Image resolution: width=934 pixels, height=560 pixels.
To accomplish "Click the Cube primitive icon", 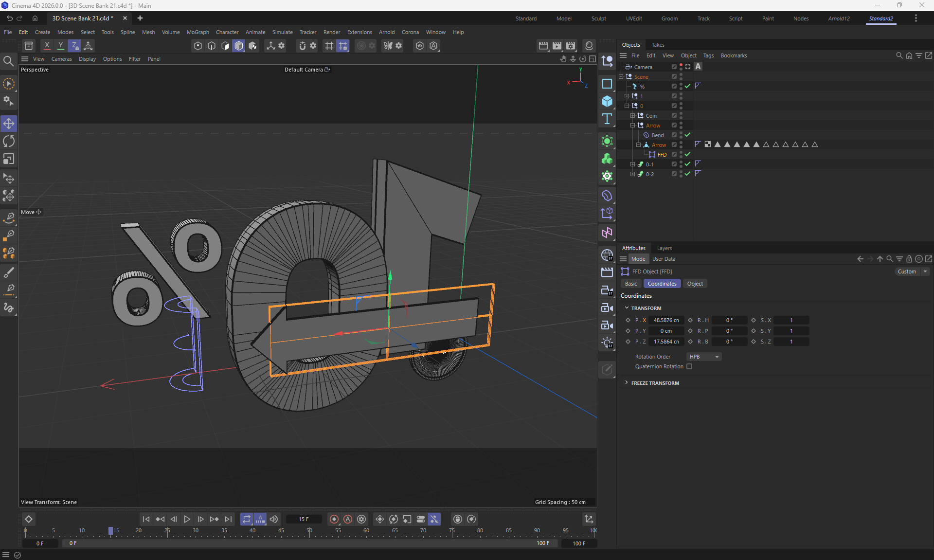I will 607,101.
